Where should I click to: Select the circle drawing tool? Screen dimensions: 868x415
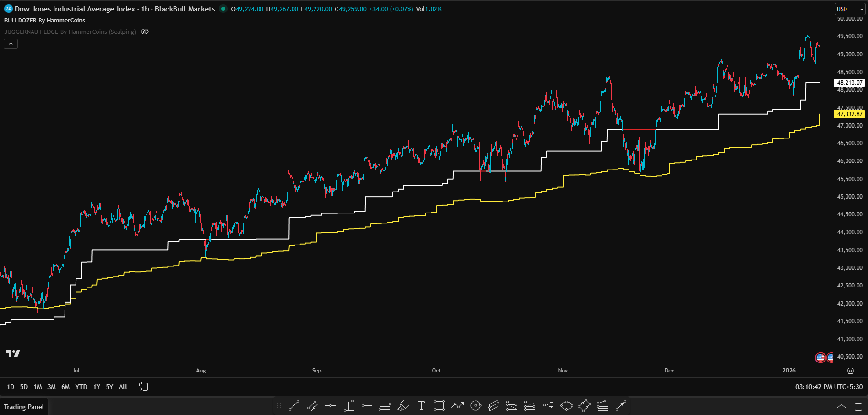click(x=476, y=406)
